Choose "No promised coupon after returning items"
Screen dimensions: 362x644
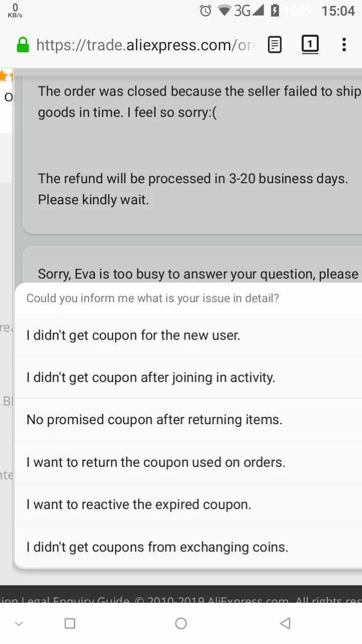[189, 420]
